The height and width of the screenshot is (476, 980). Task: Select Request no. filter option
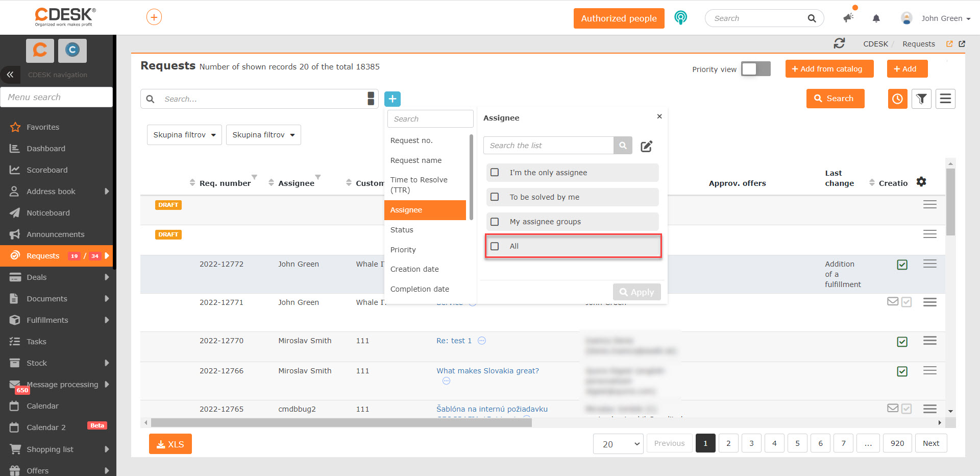[x=411, y=140]
